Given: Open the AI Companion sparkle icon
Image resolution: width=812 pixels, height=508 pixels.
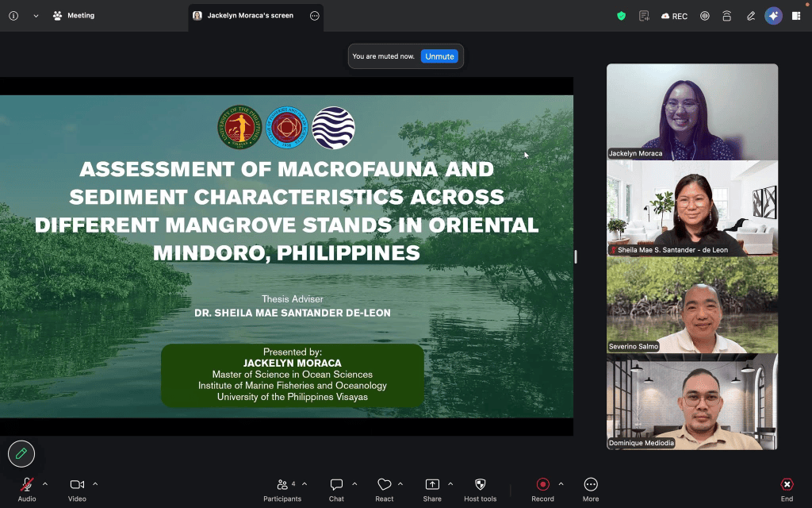Looking at the screenshot, I should (774, 16).
